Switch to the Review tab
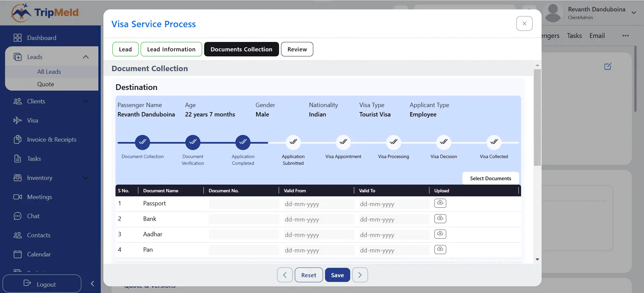 click(297, 49)
